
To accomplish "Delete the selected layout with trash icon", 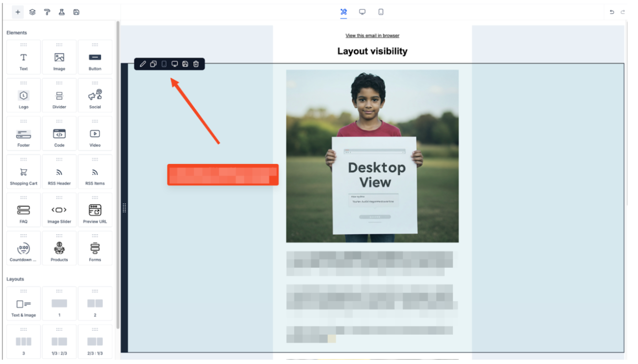I will pyautogui.click(x=196, y=64).
